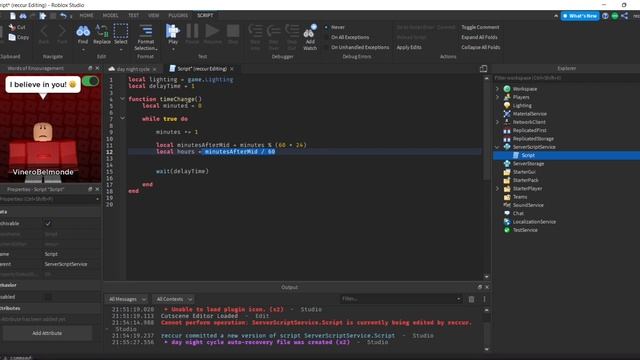Click the Output filter input field
The width and height of the screenshot is (640, 360).
pos(401,299)
